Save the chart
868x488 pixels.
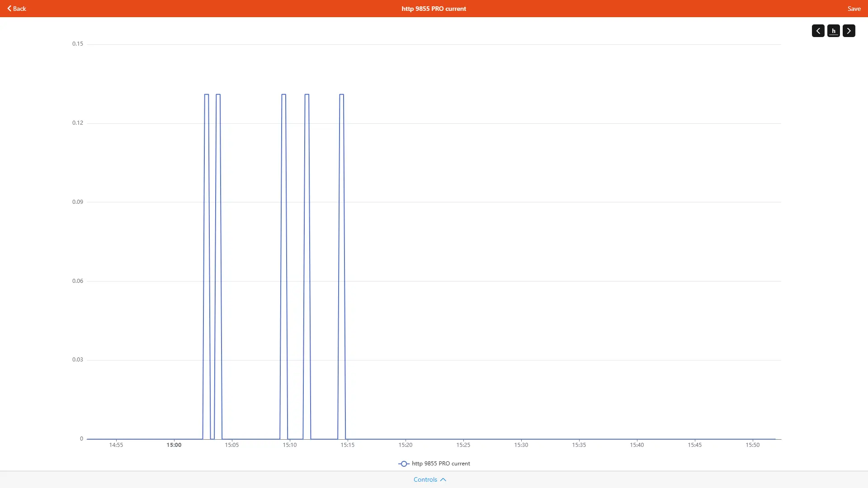(x=854, y=9)
